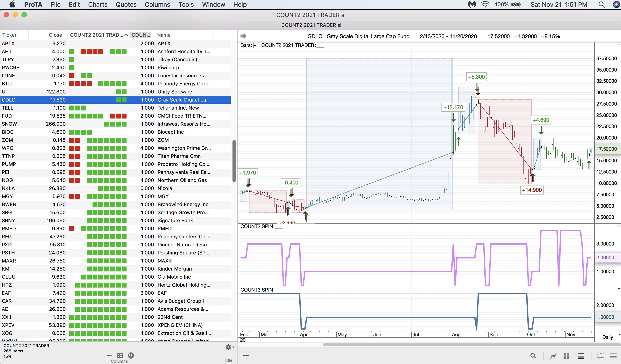Open the Charts menu
This screenshot has width=621, height=364.
click(98, 4)
